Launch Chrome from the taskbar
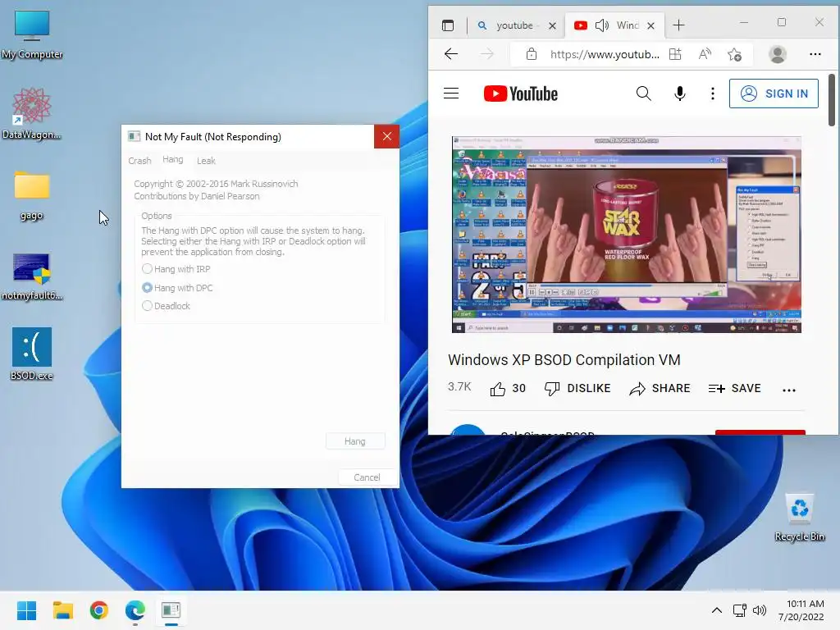 (99, 610)
